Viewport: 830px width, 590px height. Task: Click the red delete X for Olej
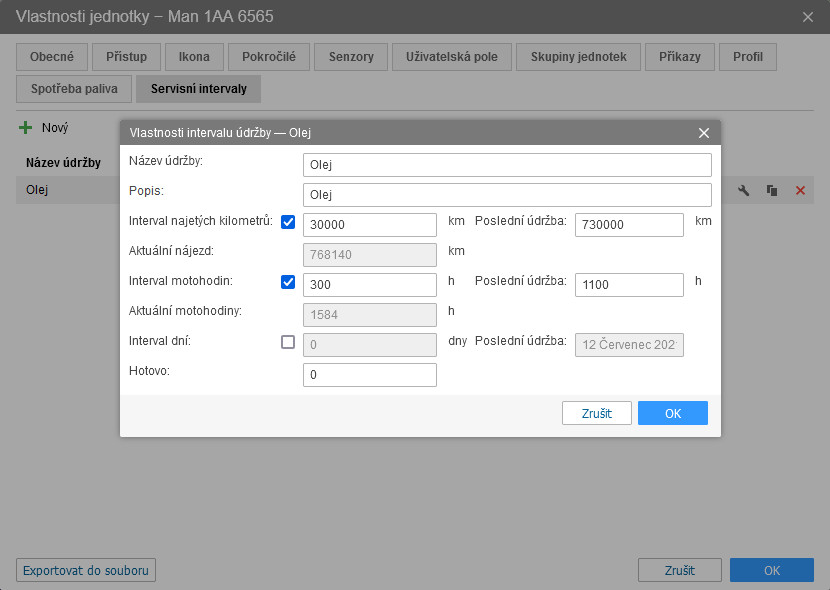(x=800, y=190)
